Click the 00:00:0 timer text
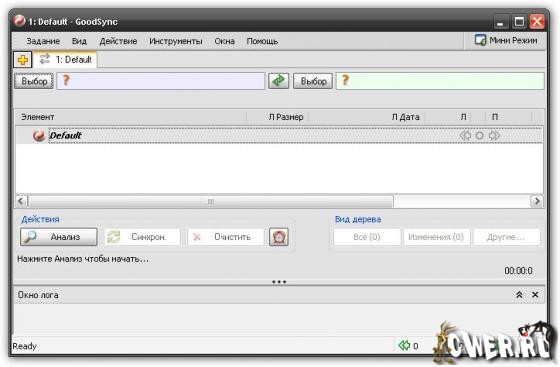Screen dimensions: 560x367 click(x=518, y=271)
